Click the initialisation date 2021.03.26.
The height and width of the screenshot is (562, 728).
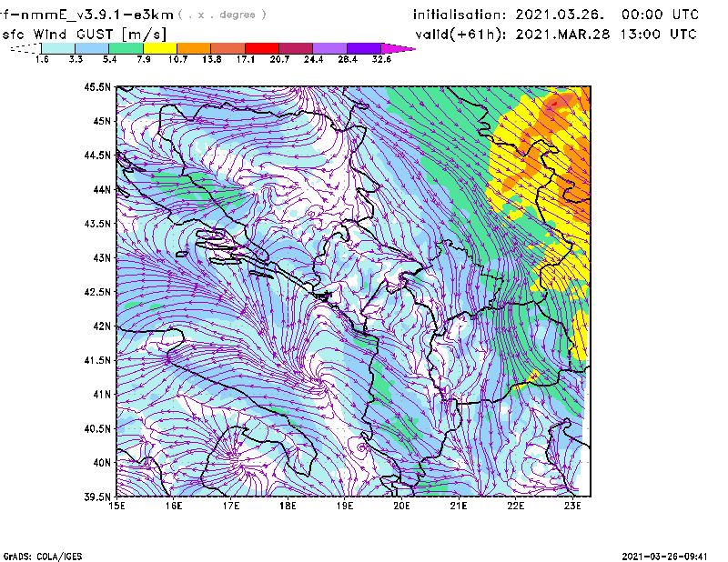[560, 15]
